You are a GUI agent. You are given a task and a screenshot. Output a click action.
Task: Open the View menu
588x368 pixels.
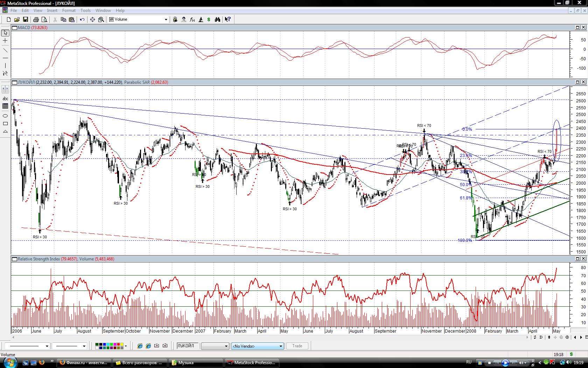[x=38, y=11]
